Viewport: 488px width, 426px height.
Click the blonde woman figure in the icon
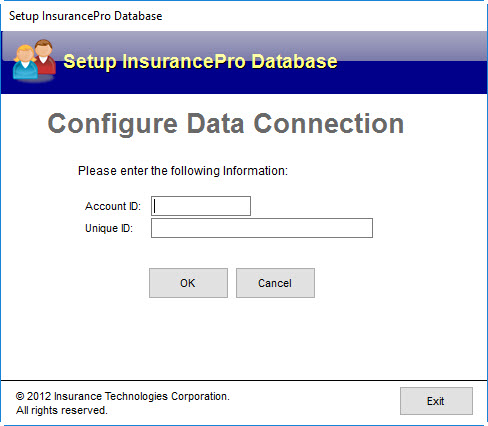coord(25,63)
